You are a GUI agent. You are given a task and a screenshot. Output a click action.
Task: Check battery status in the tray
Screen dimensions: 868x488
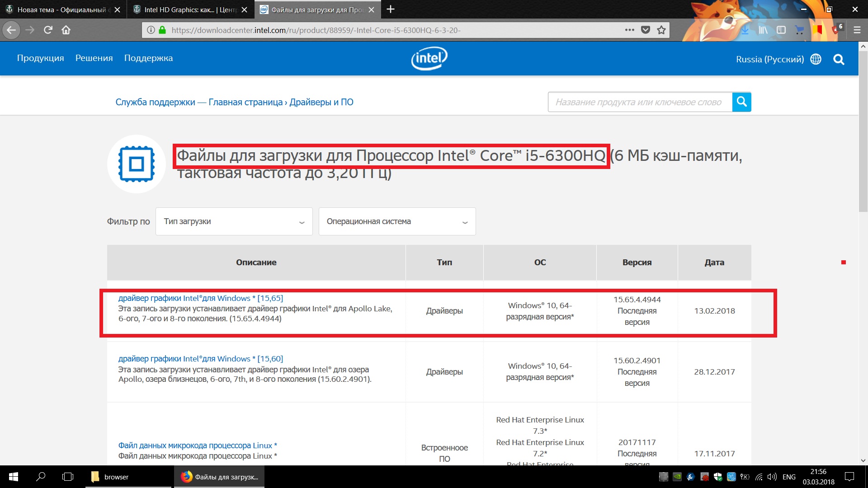tap(745, 477)
